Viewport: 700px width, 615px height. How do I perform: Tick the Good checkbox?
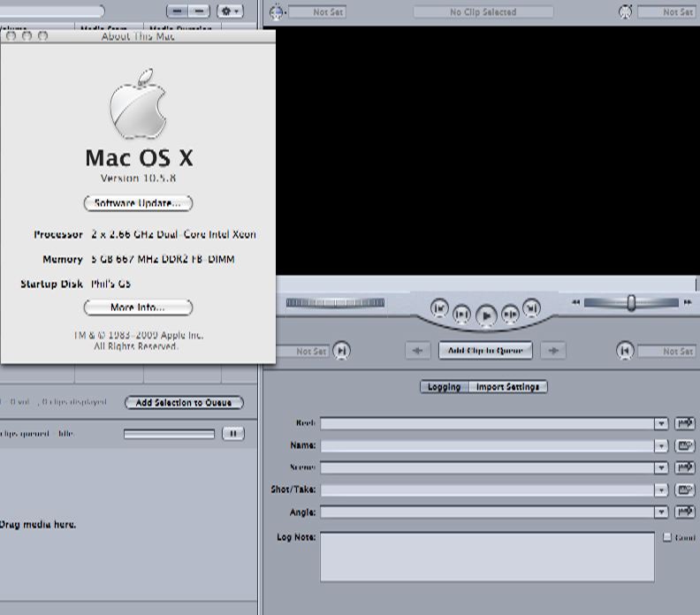pos(667,537)
